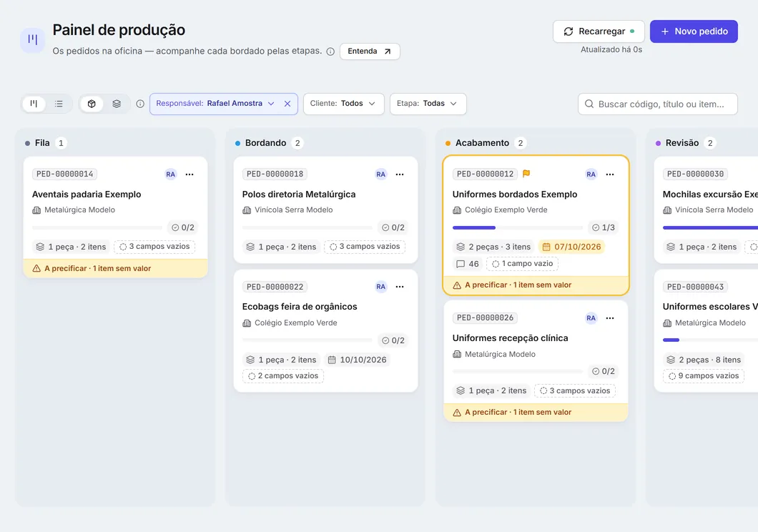Click Vinícola Serra Modelo on PED-00000018
The width and height of the screenshot is (758, 532).
tap(293, 210)
